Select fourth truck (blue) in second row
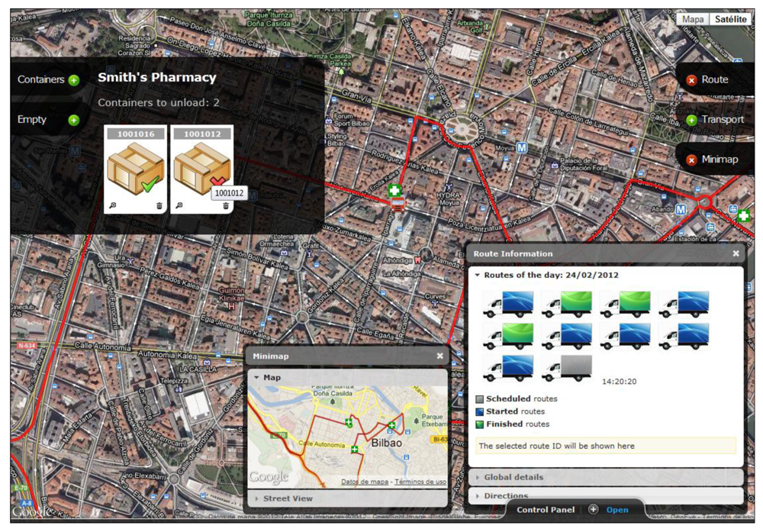 684,337
